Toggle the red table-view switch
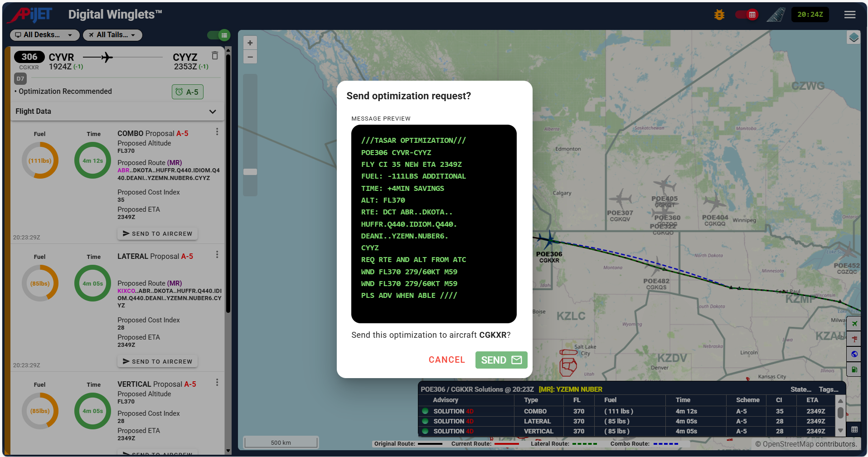The width and height of the screenshot is (868, 457). click(747, 15)
